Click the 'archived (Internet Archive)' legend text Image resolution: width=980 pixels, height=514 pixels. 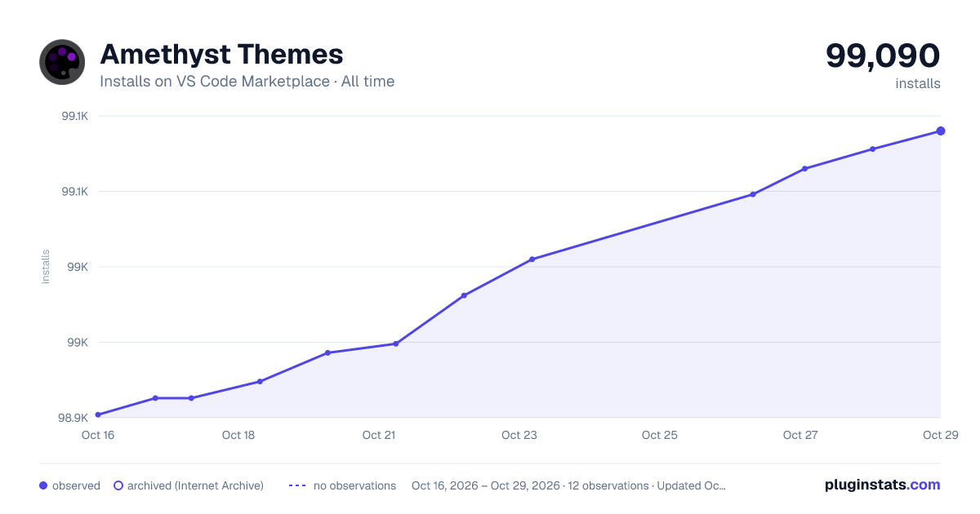click(x=195, y=485)
